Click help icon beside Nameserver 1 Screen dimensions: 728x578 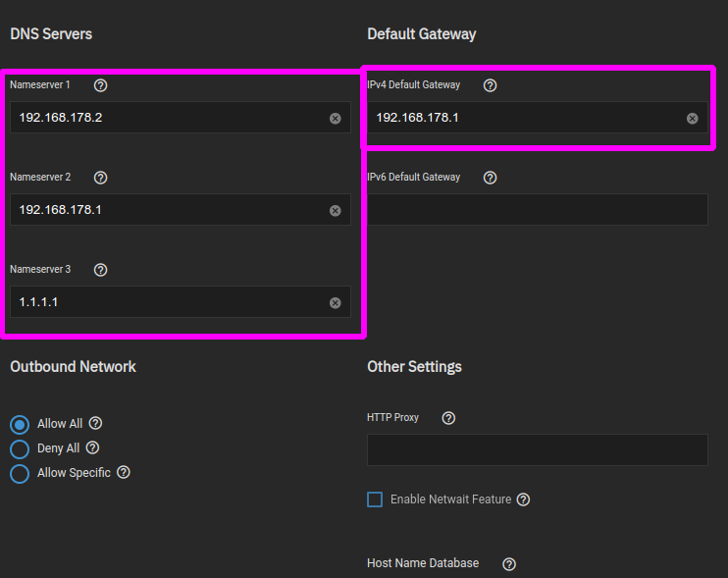point(100,85)
